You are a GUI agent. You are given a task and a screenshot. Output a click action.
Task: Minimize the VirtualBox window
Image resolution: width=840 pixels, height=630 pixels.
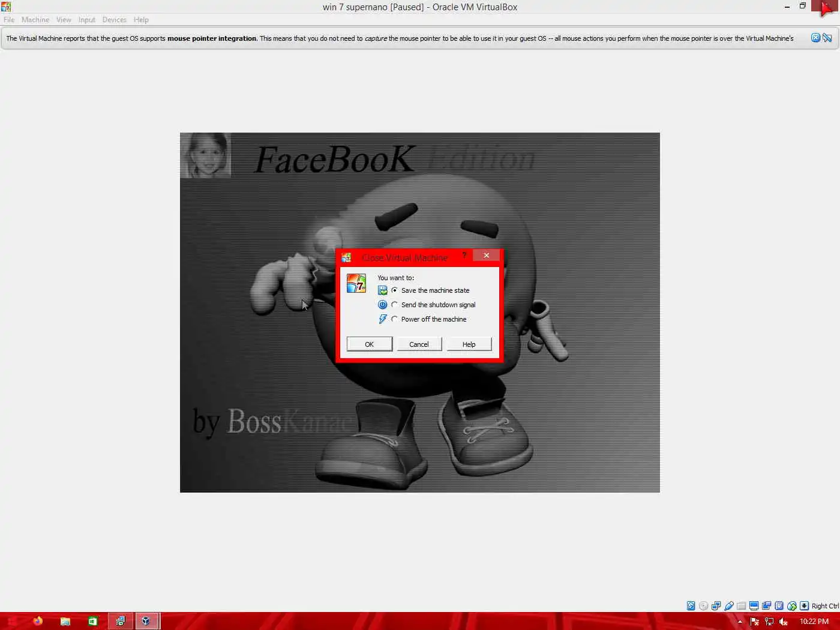pyautogui.click(x=787, y=7)
